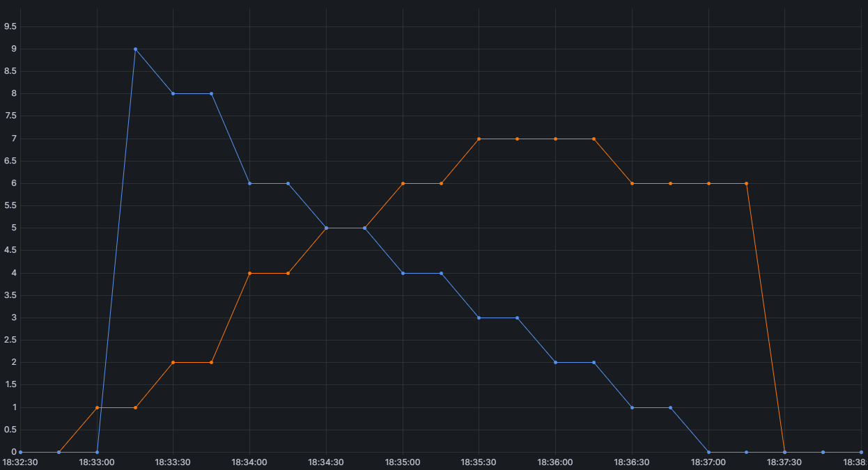Image resolution: width=868 pixels, height=470 pixels.
Task: Select blue data point at 18:34:15, value 6
Action: pyautogui.click(x=288, y=183)
